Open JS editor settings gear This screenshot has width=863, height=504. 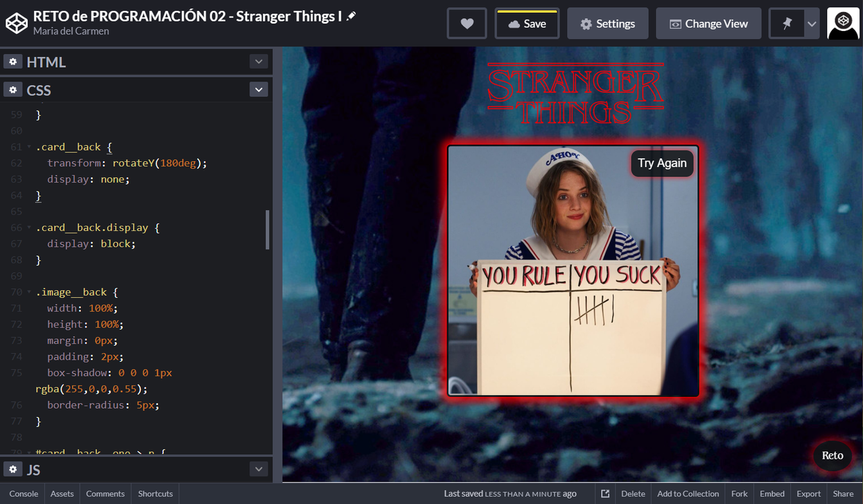click(13, 469)
